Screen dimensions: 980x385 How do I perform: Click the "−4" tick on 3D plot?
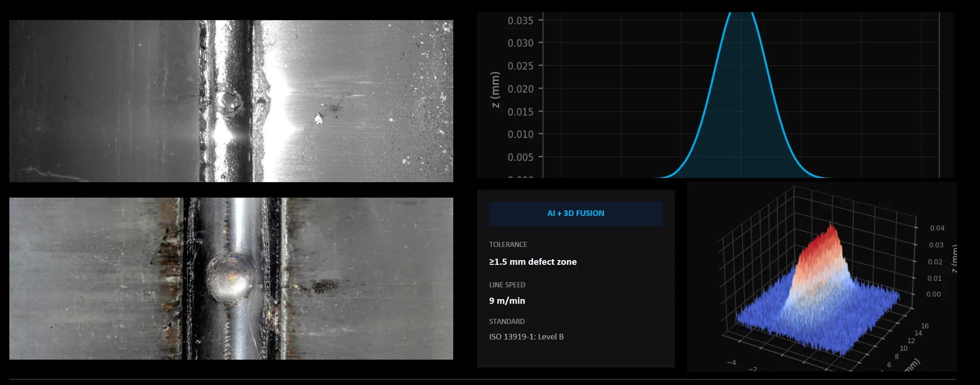tap(731, 362)
